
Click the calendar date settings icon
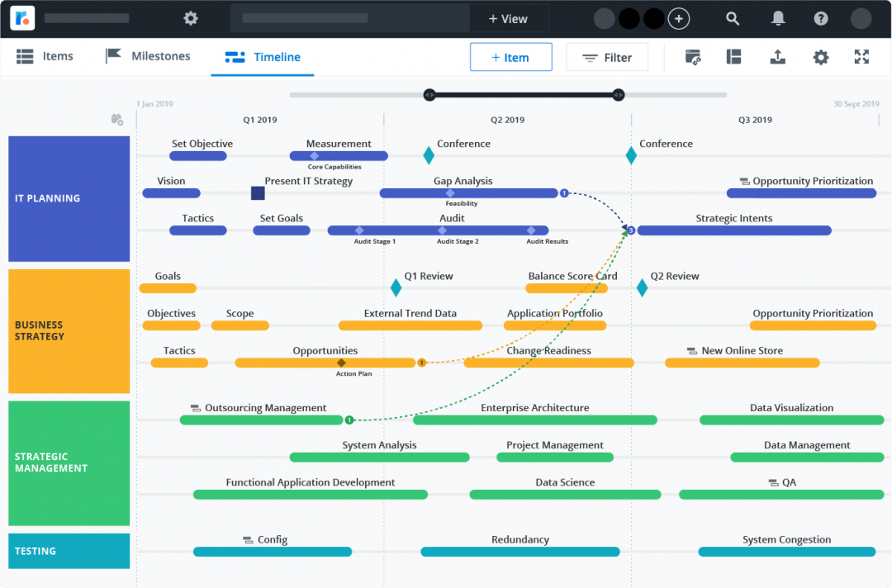tap(692, 57)
